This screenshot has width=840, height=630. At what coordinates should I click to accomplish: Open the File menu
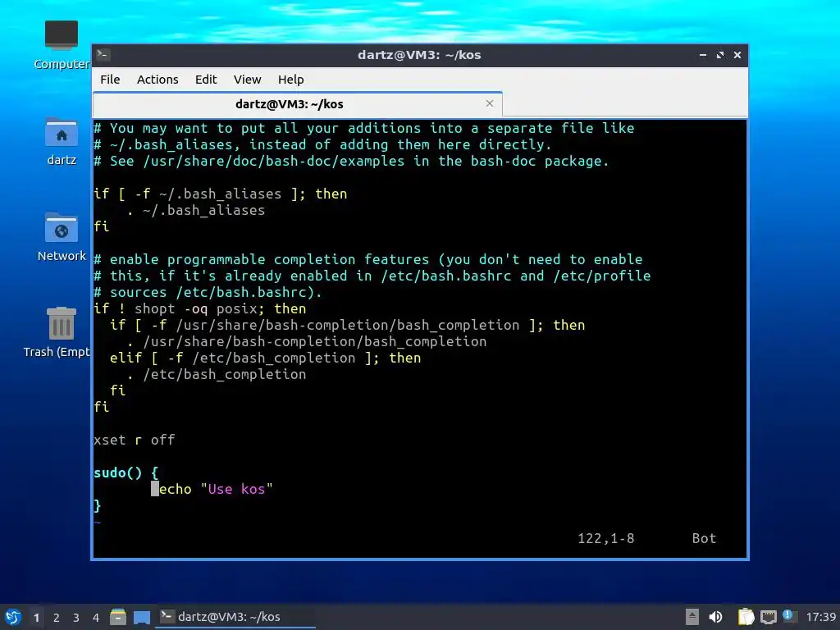pyautogui.click(x=110, y=80)
